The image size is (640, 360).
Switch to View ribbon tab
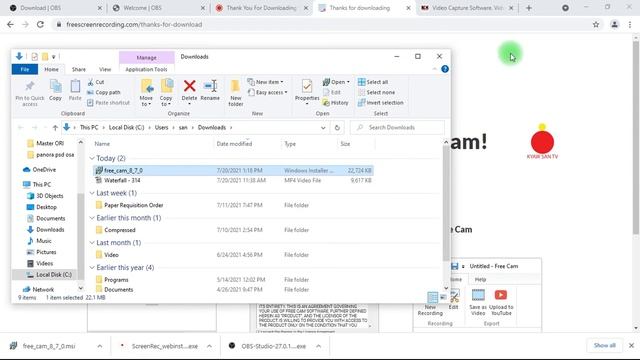coord(105,69)
